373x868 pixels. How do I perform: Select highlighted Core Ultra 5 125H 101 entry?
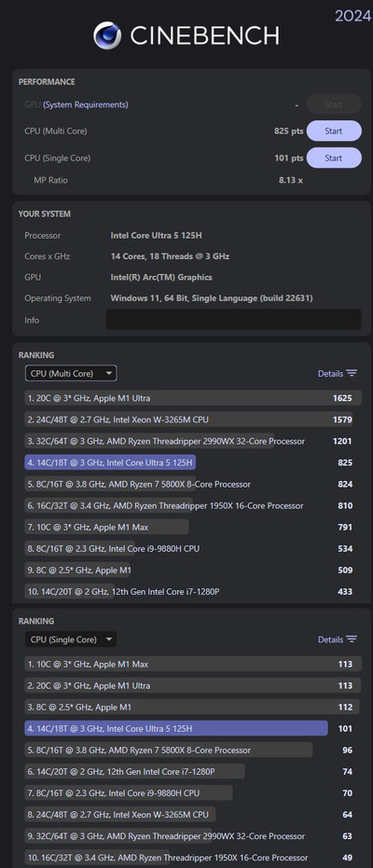coord(193,728)
